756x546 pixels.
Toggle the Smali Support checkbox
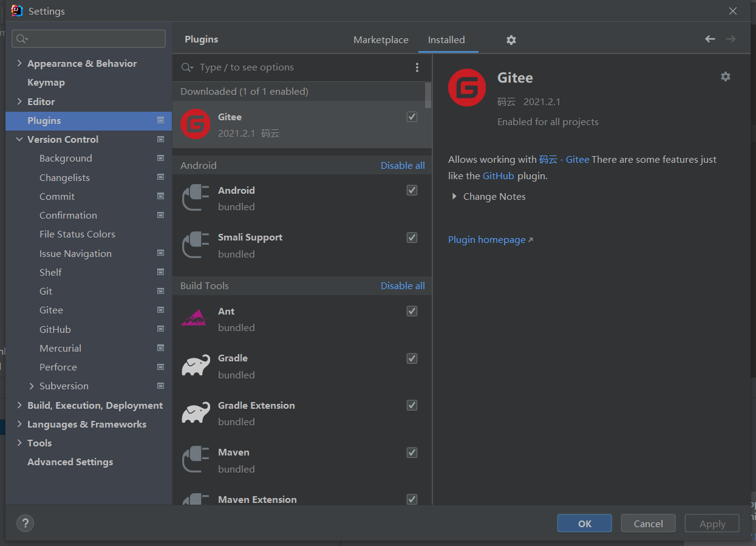pos(412,237)
